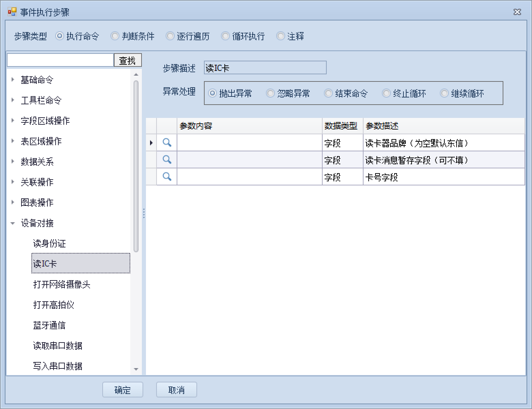Click the app icon in the title bar
This screenshot has height=409, width=532.
pyautogui.click(x=12, y=12)
